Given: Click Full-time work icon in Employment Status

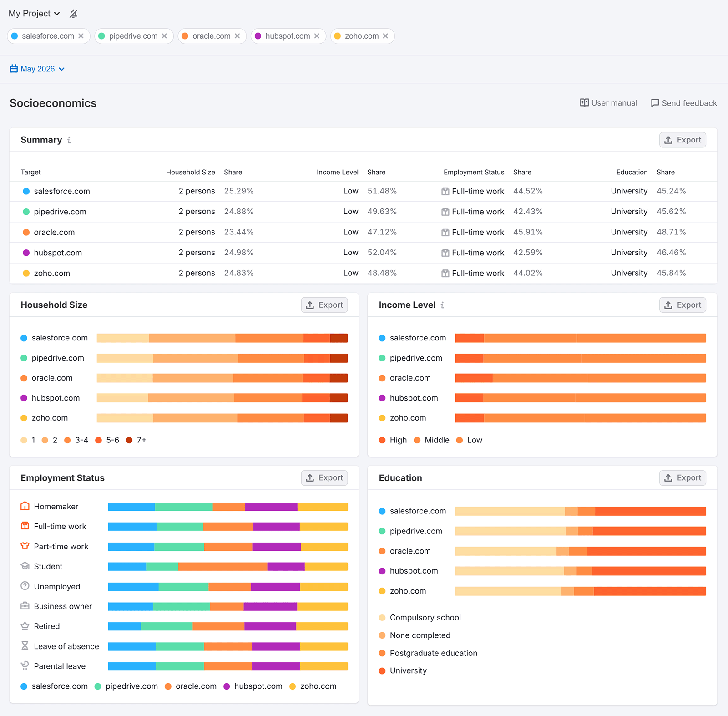Looking at the screenshot, I should tap(25, 526).
